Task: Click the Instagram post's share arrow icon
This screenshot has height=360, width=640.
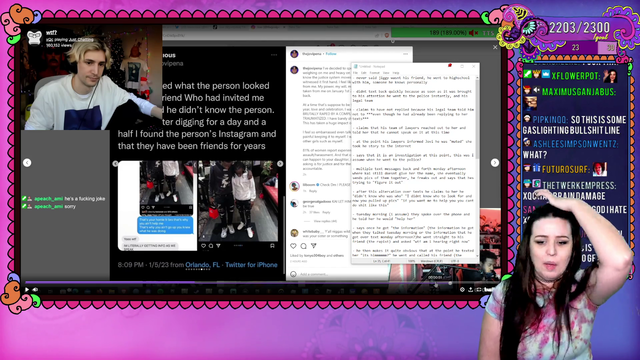Action: click(x=313, y=246)
